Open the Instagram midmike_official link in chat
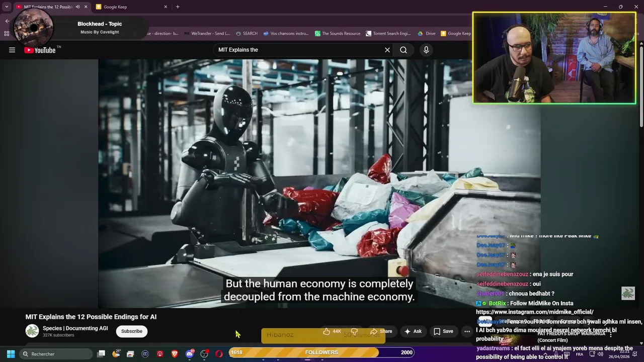The image size is (644, 362). (535, 312)
